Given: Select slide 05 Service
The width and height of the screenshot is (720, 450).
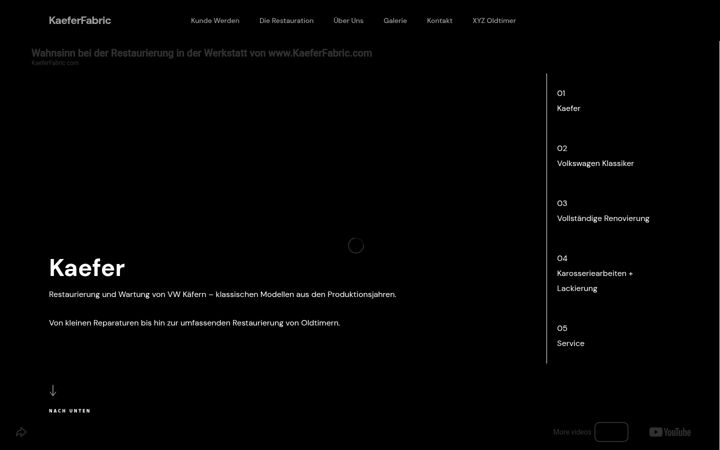Looking at the screenshot, I should [570, 336].
